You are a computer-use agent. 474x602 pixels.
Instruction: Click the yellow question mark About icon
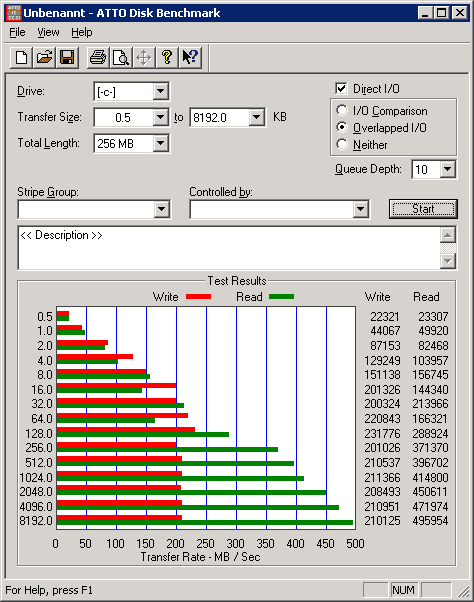(167, 58)
